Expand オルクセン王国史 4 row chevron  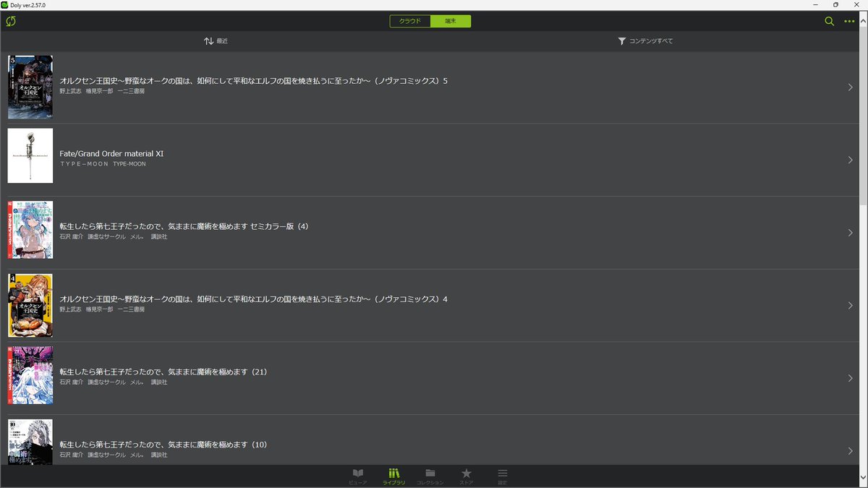coord(851,305)
